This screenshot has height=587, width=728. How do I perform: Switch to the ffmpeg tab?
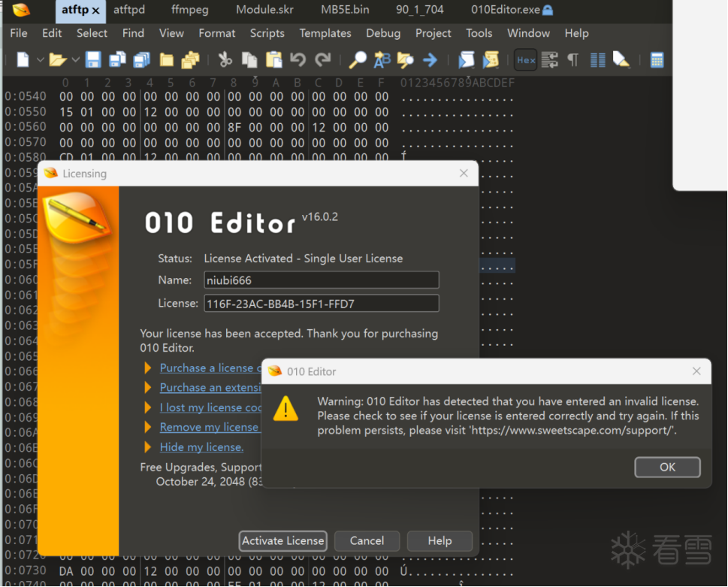[x=189, y=10]
